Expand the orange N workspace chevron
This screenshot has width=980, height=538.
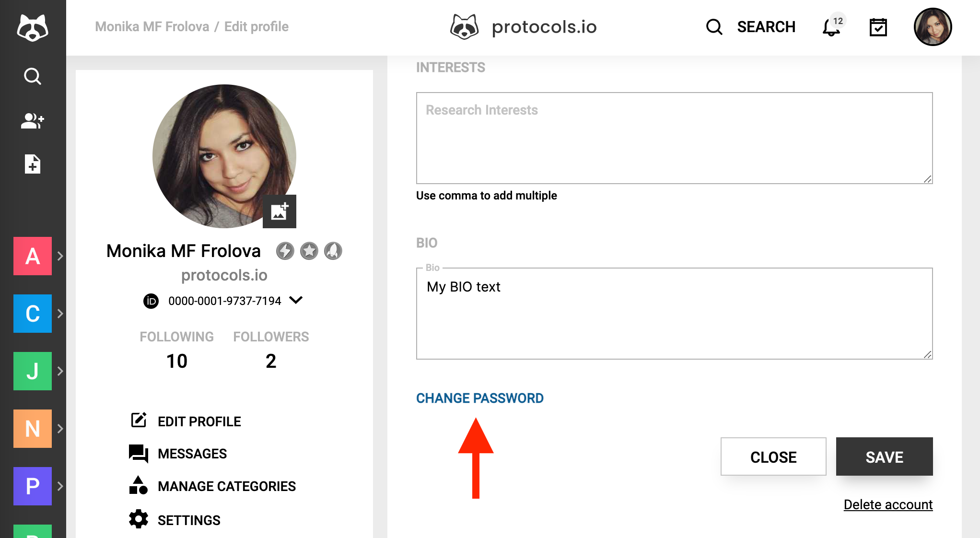tap(60, 429)
